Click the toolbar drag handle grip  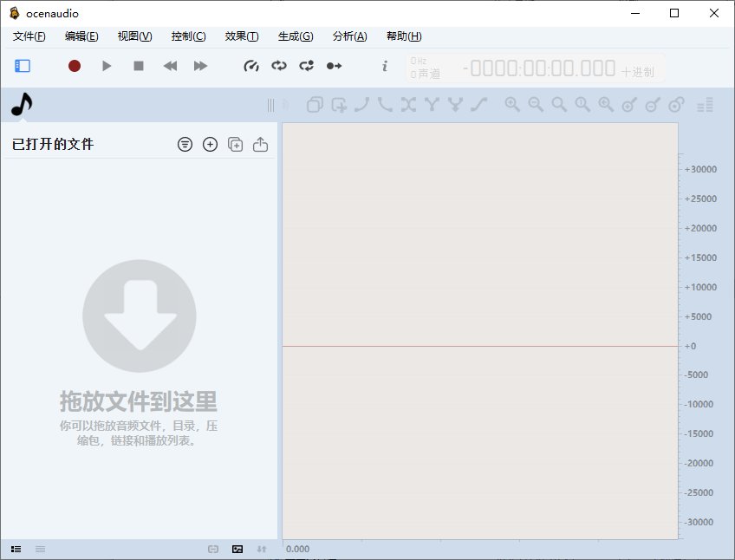coord(270,105)
